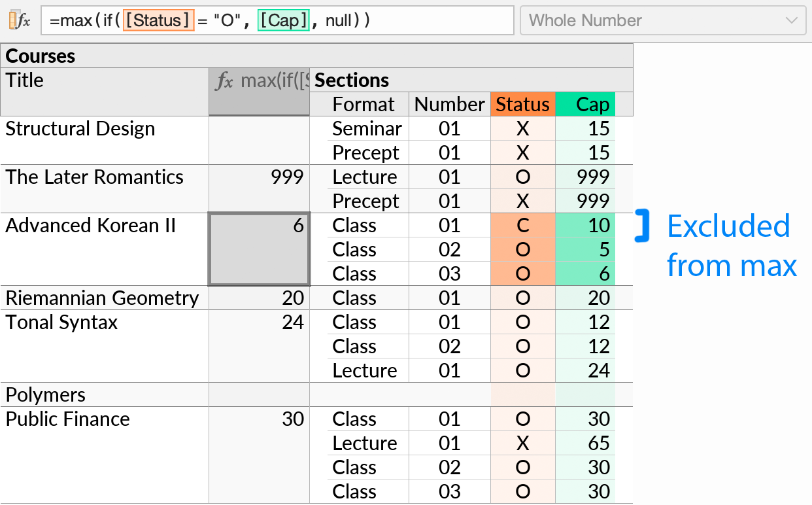Click the Excluded from max annotation
This screenshot has width=812, height=505.
[x=728, y=245]
